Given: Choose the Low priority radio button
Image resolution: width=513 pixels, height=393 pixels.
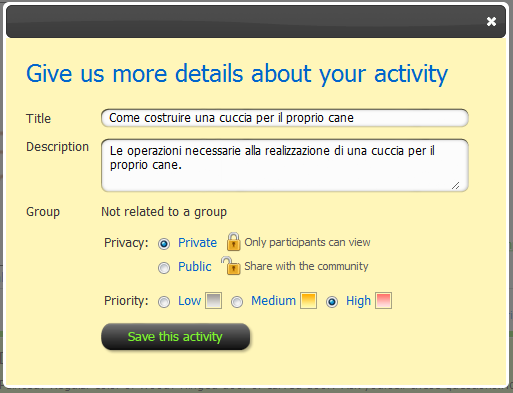Looking at the screenshot, I should [x=164, y=302].
